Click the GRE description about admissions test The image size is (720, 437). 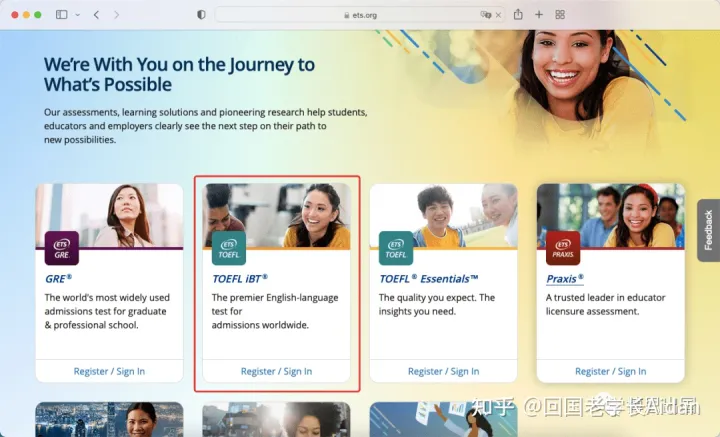[107, 311]
